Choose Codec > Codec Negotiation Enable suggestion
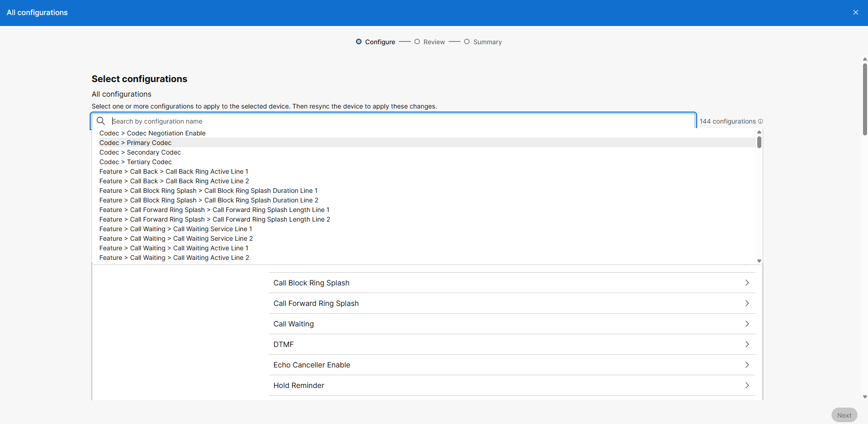Viewport: 868px width, 424px height. [x=152, y=133]
